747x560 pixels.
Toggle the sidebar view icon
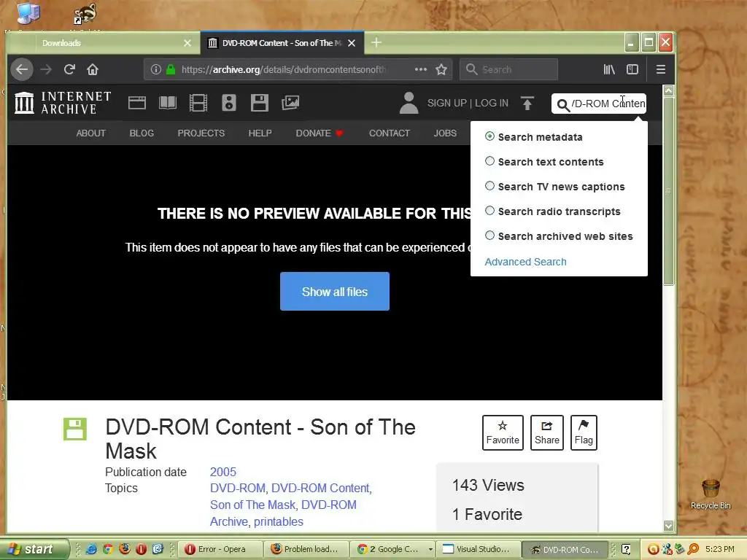point(632,69)
